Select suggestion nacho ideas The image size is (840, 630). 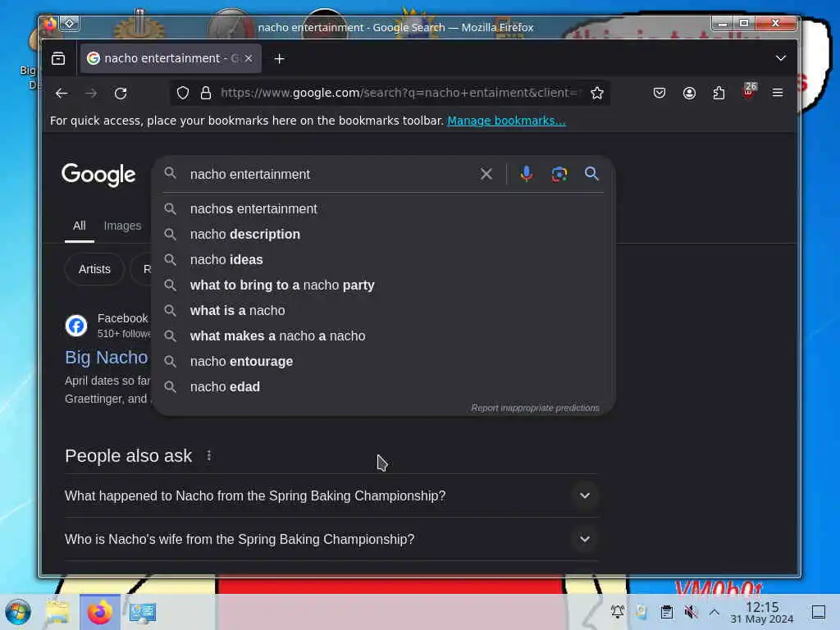384,260
